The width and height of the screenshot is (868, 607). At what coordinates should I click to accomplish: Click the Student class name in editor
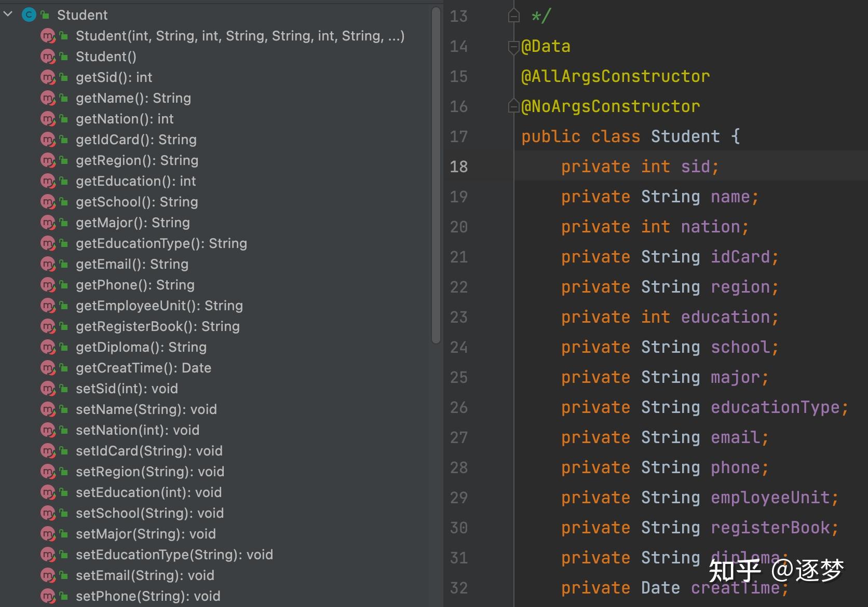[x=685, y=136]
